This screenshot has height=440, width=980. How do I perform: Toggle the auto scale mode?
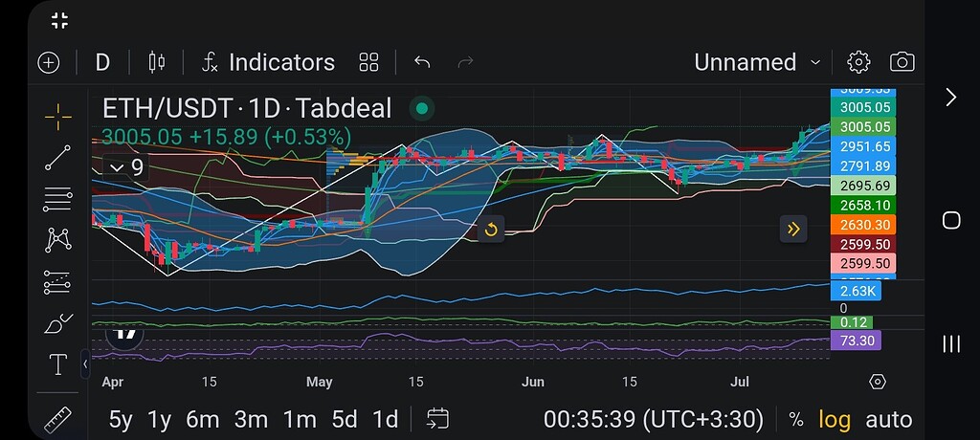click(889, 419)
